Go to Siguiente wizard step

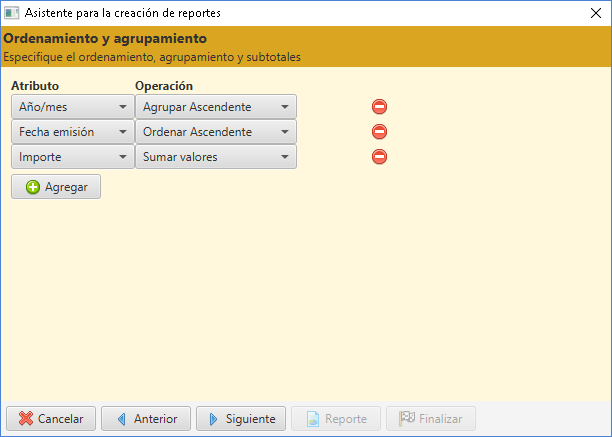pyautogui.click(x=241, y=419)
